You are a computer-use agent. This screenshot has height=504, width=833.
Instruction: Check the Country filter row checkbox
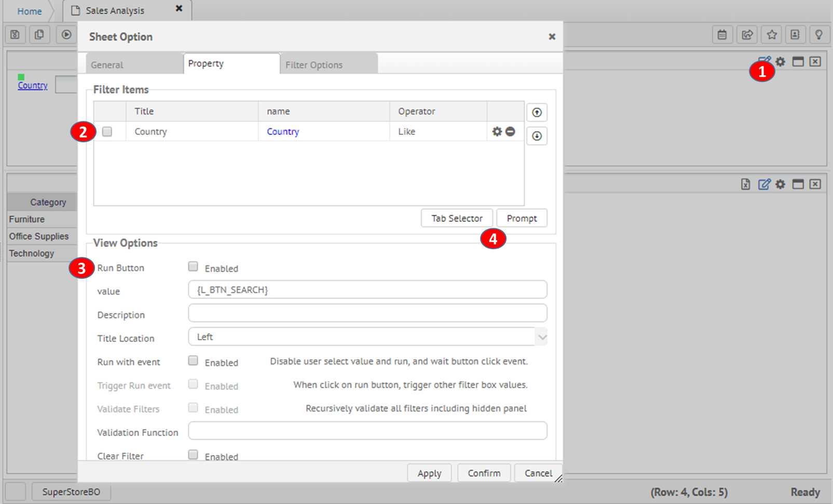pos(107,132)
